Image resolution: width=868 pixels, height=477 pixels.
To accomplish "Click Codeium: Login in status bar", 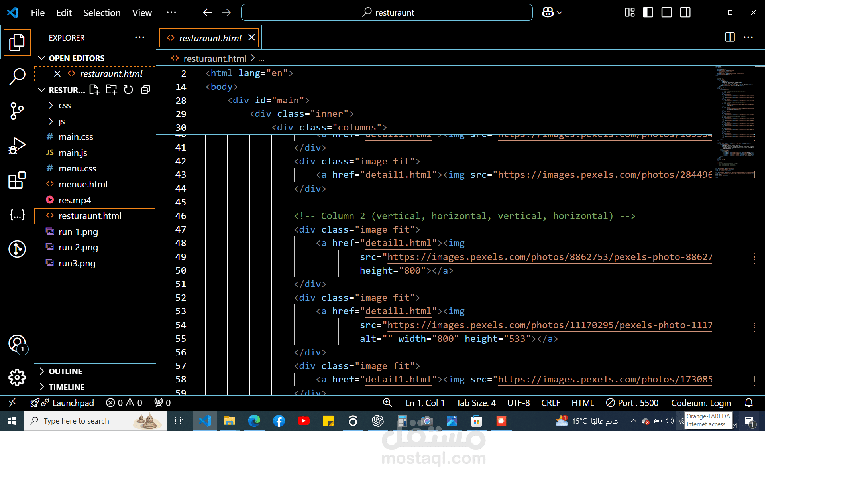I will coord(701,403).
